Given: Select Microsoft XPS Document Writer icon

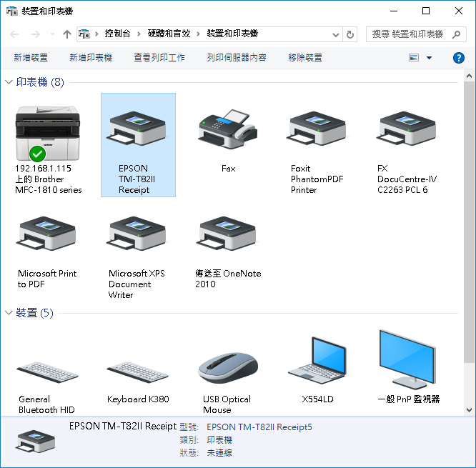Looking at the screenshot, I should click(138, 234).
